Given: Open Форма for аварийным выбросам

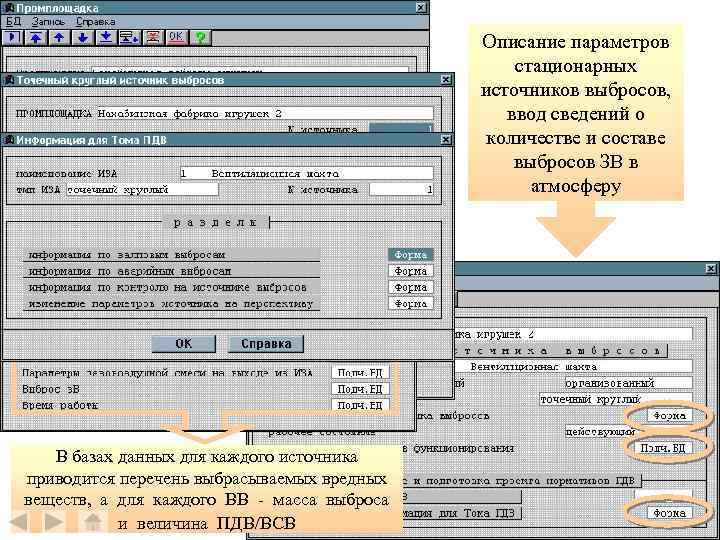Looking at the screenshot, I should [x=411, y=271].
